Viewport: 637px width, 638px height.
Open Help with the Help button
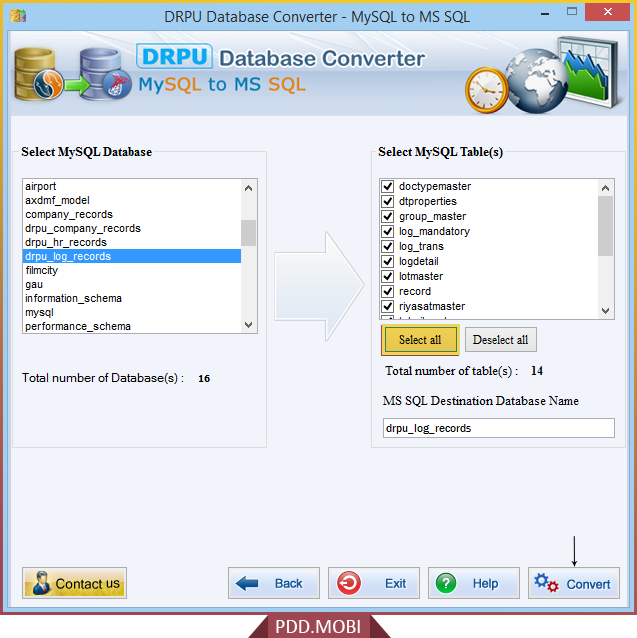(x=474, y=583)
